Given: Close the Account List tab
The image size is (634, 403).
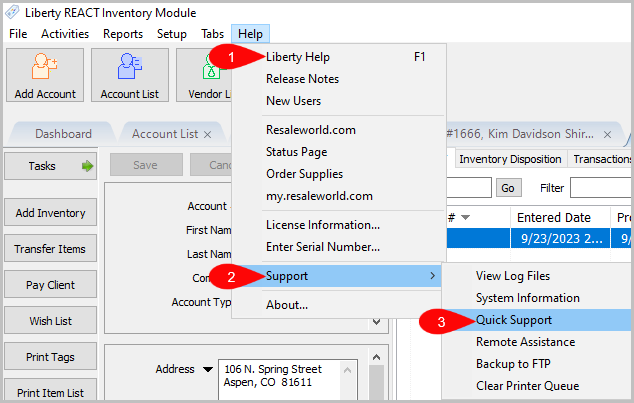Looking at the screenshot, I should (x=207, y=135).
